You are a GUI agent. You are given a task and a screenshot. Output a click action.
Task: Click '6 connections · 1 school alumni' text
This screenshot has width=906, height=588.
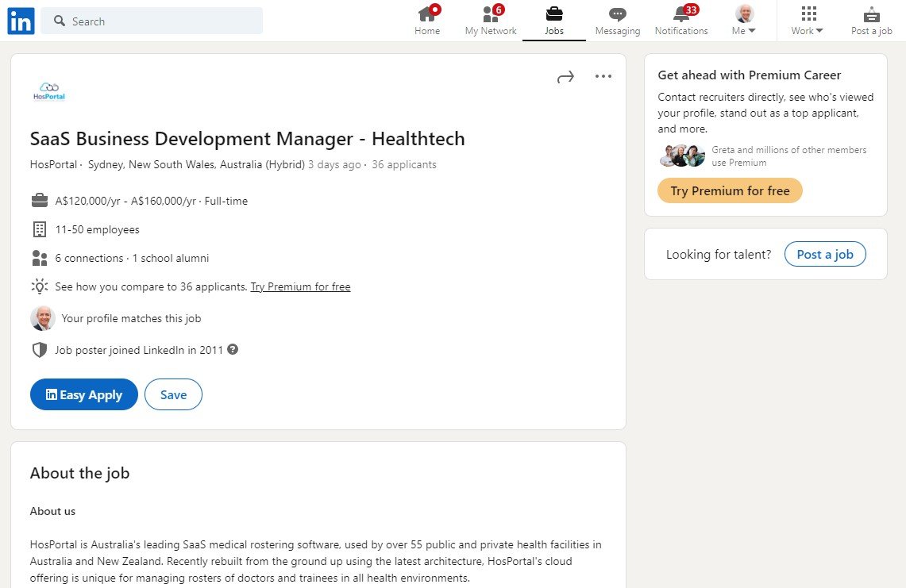pos(132,258)
